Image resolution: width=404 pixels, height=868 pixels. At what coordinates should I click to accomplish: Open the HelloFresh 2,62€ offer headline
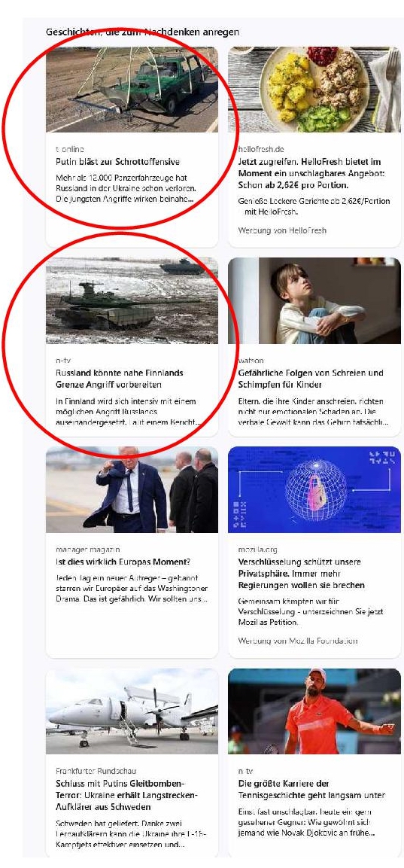pos(311,173)
